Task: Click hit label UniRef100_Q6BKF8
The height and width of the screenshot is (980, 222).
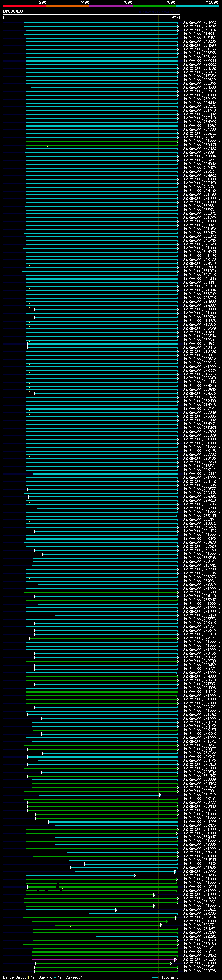Action: [199, 734]
